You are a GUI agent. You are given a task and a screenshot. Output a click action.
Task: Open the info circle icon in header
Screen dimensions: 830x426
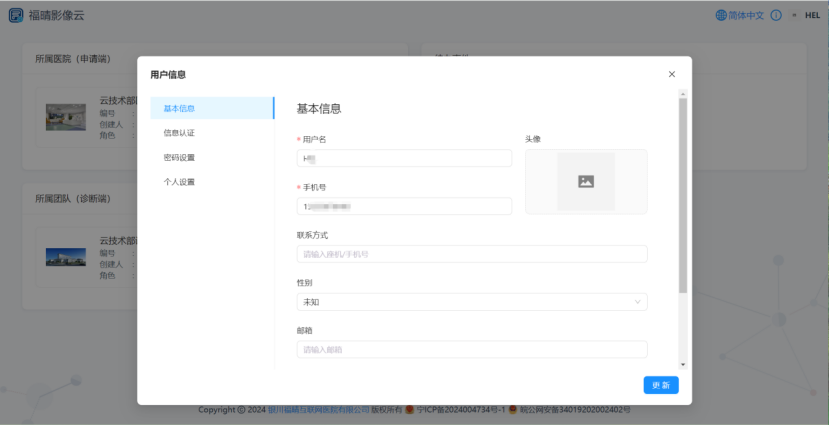pos(776,15)
